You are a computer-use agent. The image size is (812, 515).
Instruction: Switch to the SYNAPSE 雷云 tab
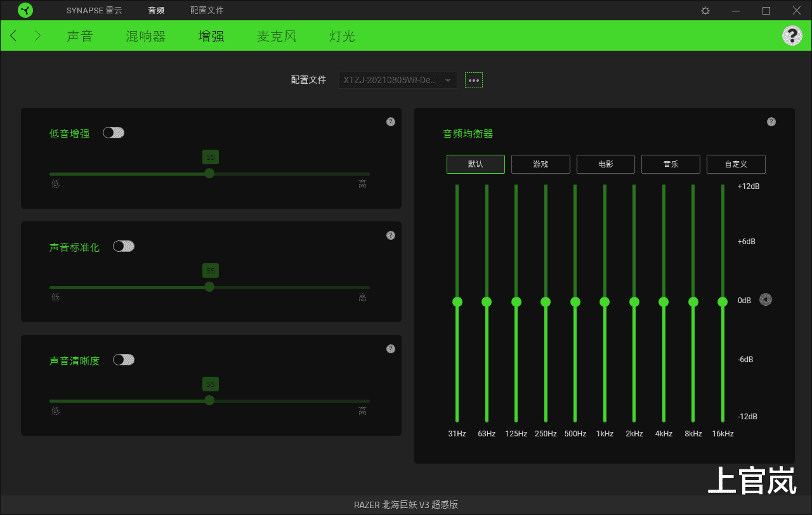coord(95,11)
